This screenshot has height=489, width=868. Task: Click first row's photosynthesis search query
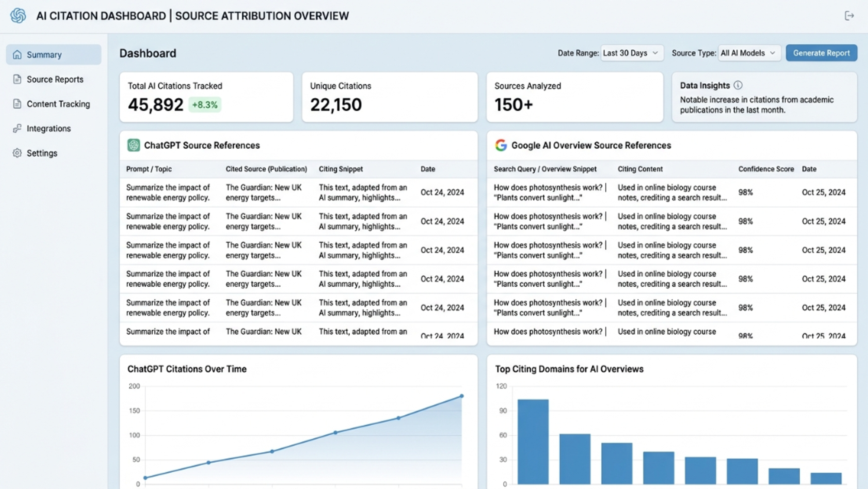click(550, 192)
